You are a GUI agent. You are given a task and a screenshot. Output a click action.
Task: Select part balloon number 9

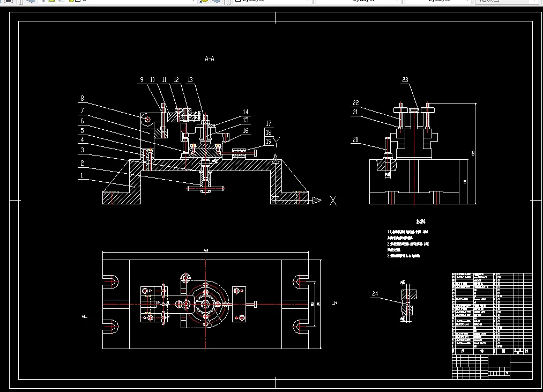(142, 80)
